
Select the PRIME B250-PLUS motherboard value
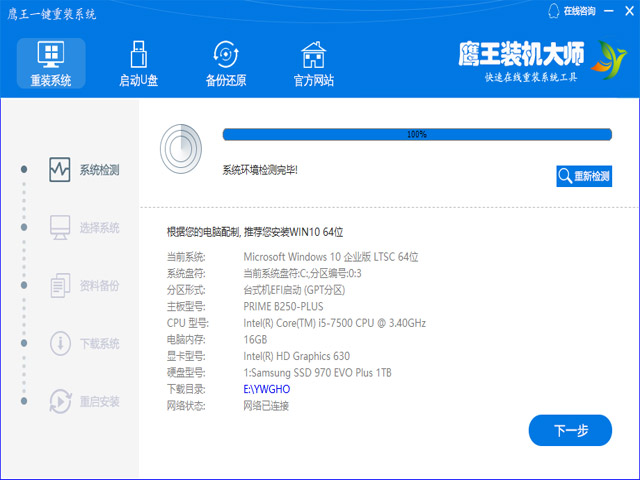pyautogui.click(x=283, y=307)
